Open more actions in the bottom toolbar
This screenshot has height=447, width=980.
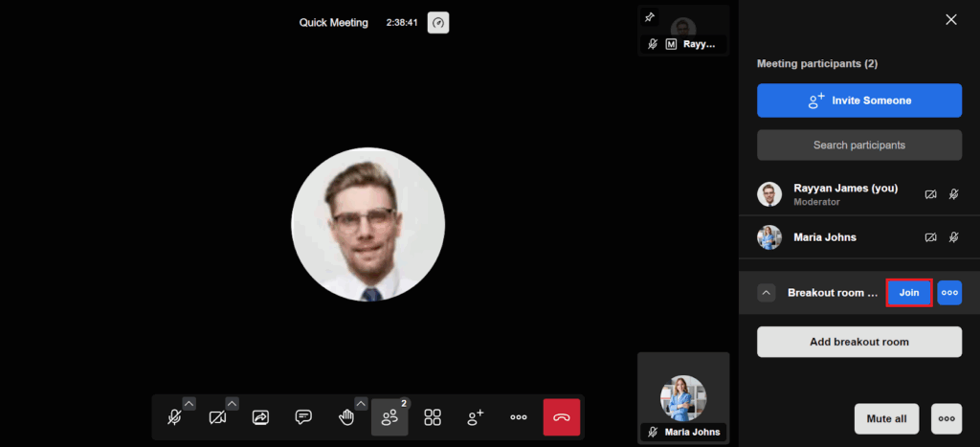pyautogui.click(x=519, y=417)
